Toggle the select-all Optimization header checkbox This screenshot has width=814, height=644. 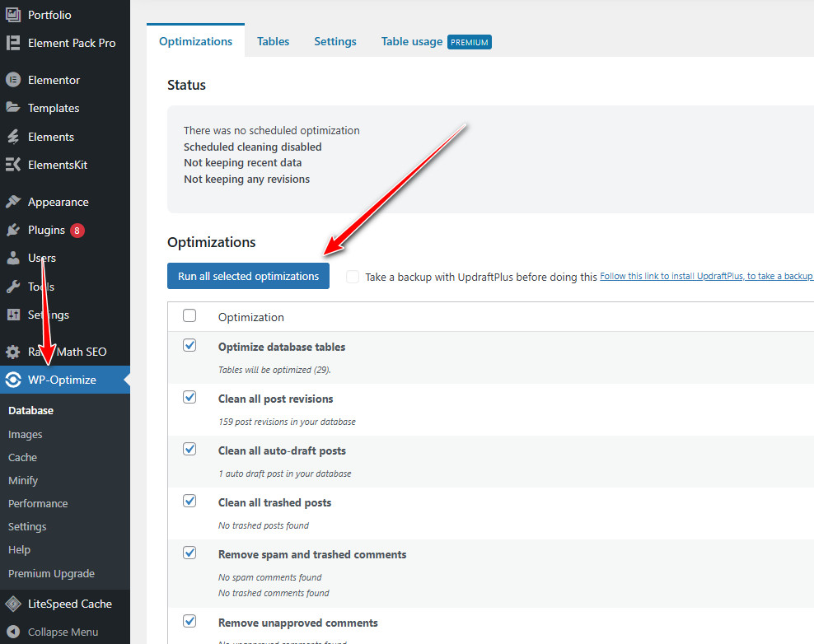189,315
